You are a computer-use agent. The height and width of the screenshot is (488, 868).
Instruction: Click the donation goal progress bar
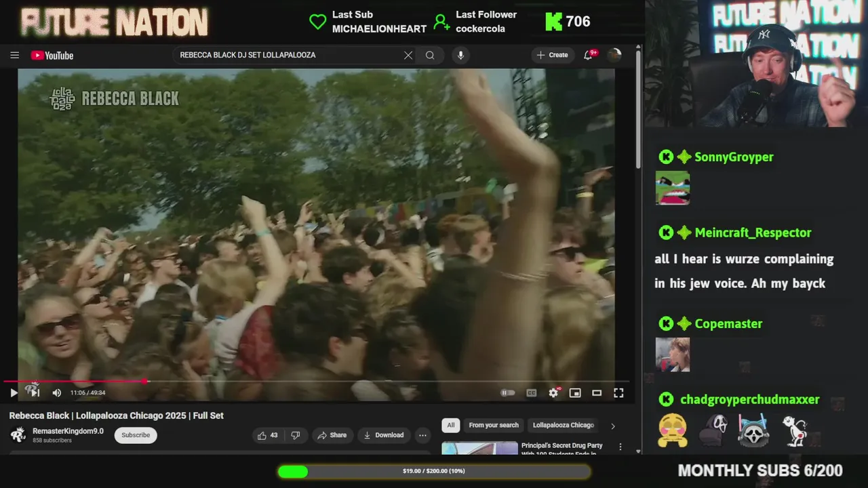click(434, 471)
